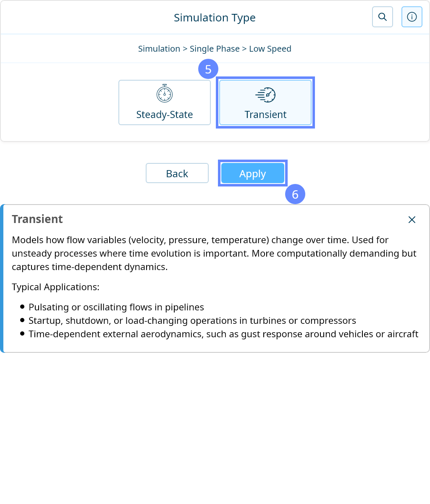Click the time-dependent external aerodynamics bullet
The width and height of the screenshot is (430, 504).
tap(223, 334)
